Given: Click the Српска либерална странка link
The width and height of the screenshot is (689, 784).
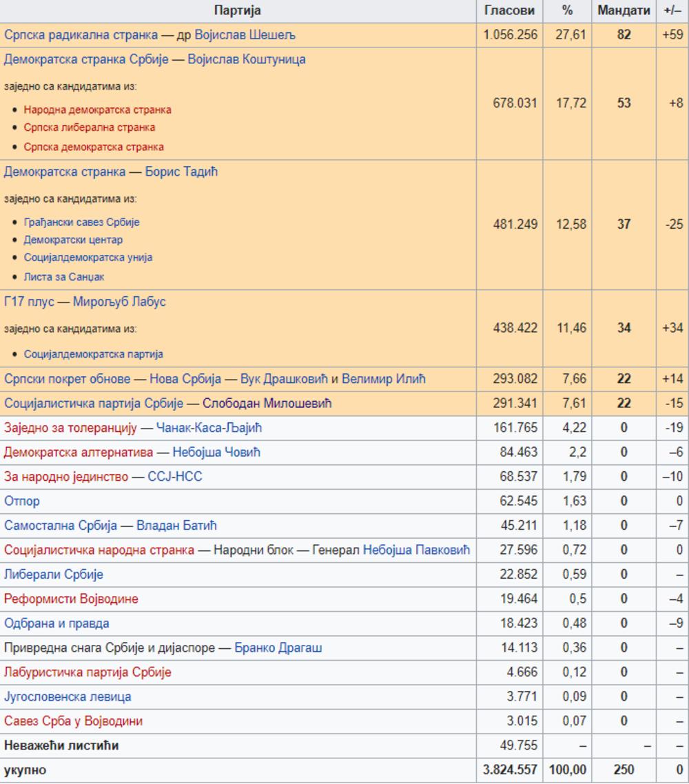Looking at the screenshot, I should pos(89,127).
